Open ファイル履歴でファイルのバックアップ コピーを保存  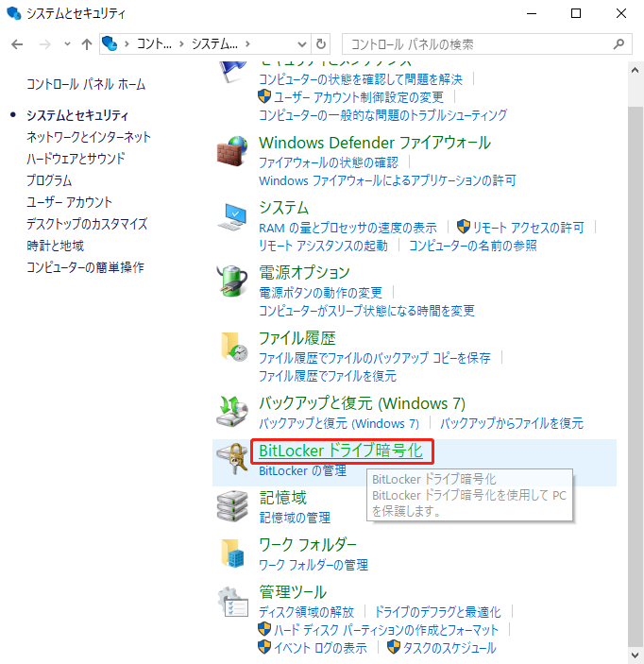[x=375, y=358]
